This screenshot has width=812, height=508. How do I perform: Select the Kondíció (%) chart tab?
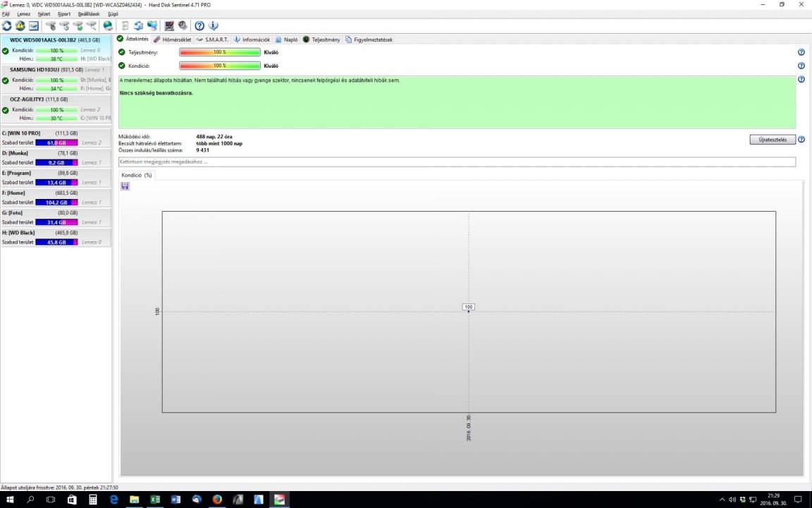[x=136, y=175]
